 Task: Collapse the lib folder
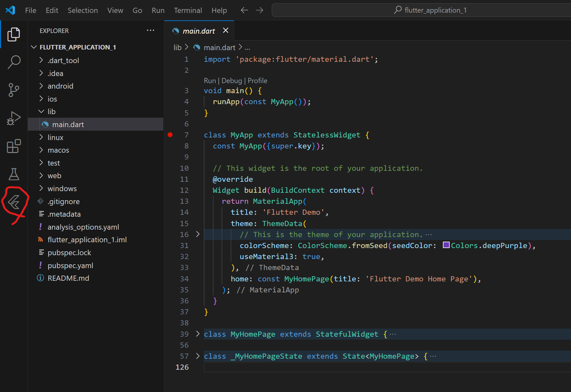pos(96,112)
